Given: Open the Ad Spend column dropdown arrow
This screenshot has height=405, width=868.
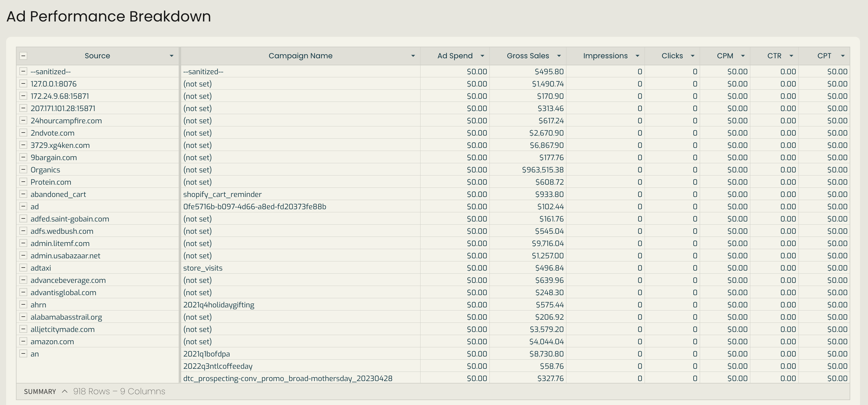Looking at the screenshot, I should [482, 56].
